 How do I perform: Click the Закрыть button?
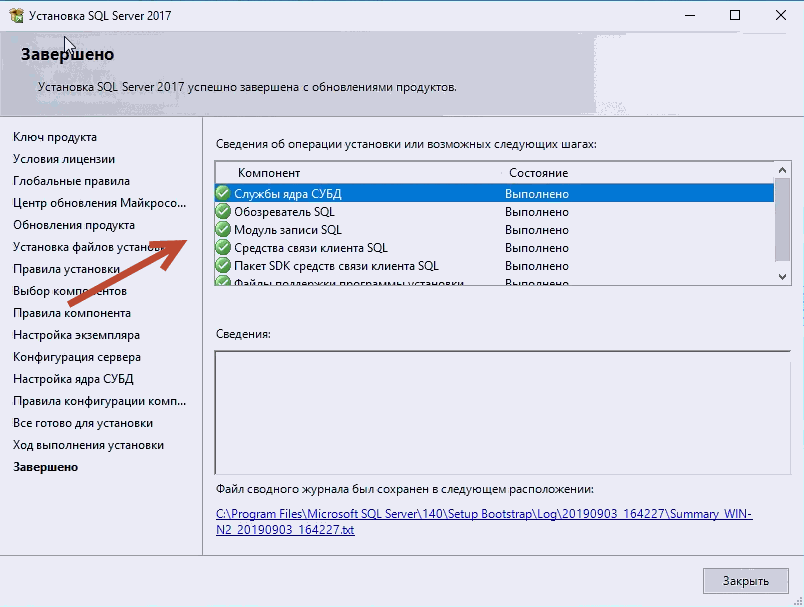click(745, 581)
